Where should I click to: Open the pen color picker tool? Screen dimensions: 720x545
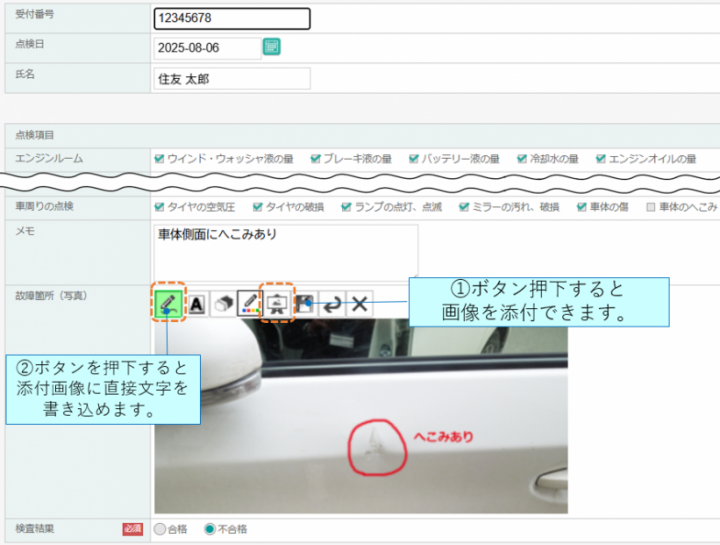pyautogui.click(x=249, y=304)
